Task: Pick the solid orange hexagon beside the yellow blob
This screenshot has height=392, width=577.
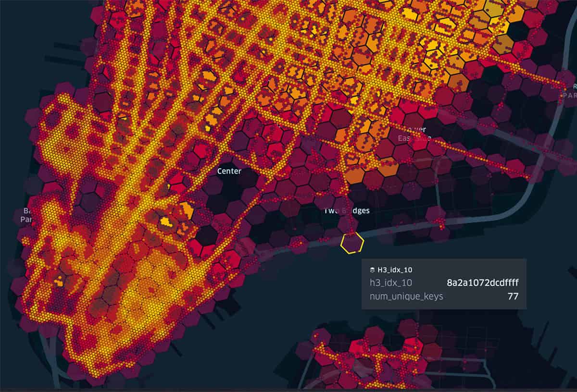Action: pos(186,210)
